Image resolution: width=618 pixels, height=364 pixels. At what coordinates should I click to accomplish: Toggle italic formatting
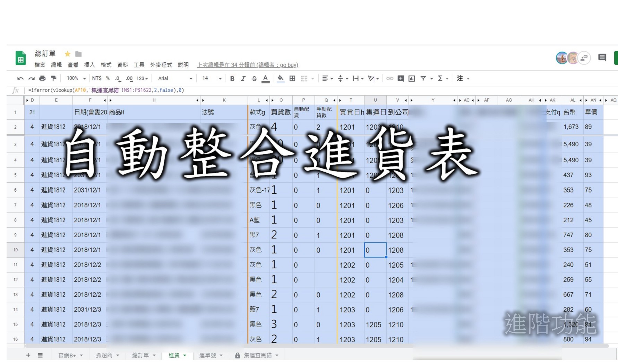(x=243, y=78)
